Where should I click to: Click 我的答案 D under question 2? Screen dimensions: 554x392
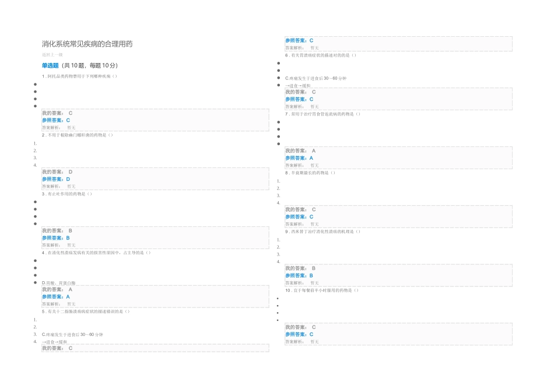pos(57,171)
